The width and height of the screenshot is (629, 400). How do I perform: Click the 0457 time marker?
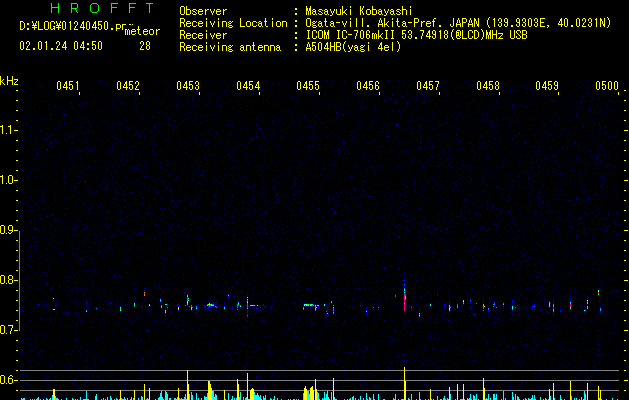tap(428, 86)
